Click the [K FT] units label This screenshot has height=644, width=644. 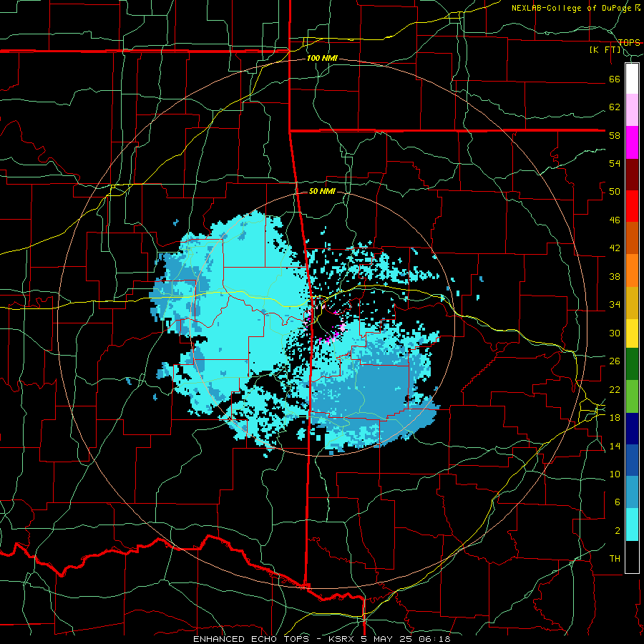(605, 50)
